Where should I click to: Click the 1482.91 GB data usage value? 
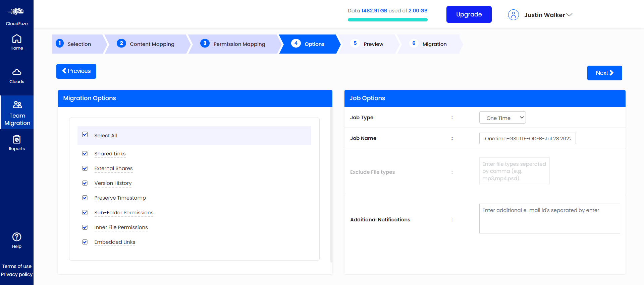(x=374, y=11)
